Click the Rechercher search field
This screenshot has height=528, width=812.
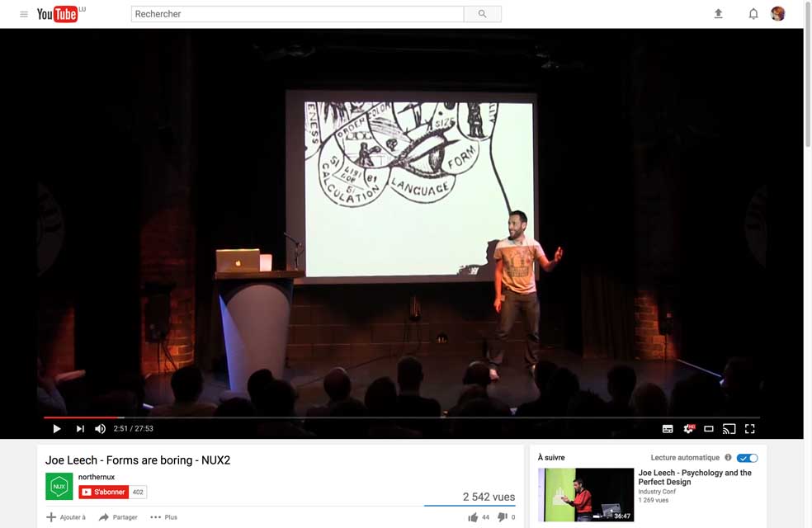297,14
